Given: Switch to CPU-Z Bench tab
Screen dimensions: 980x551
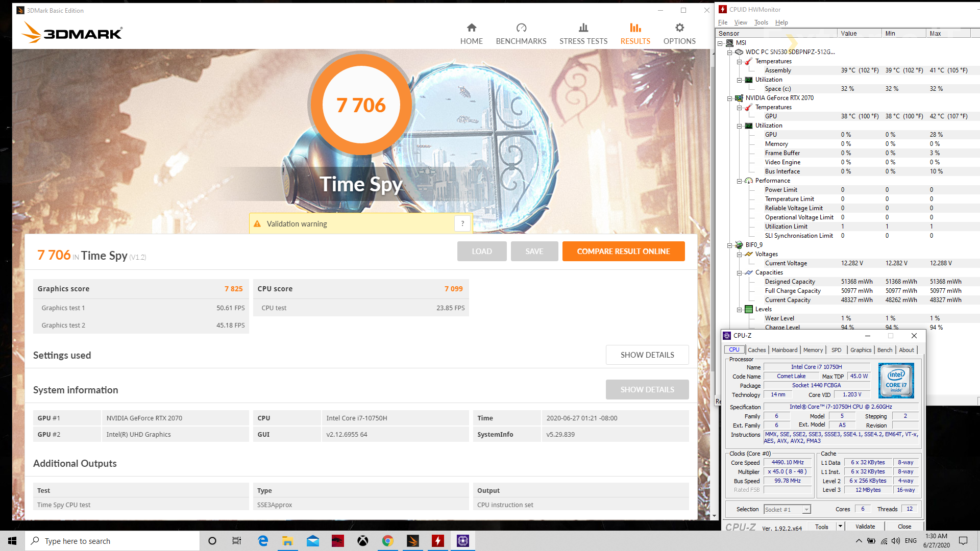Looking at the screenshot, I should (x=885, y=350).
